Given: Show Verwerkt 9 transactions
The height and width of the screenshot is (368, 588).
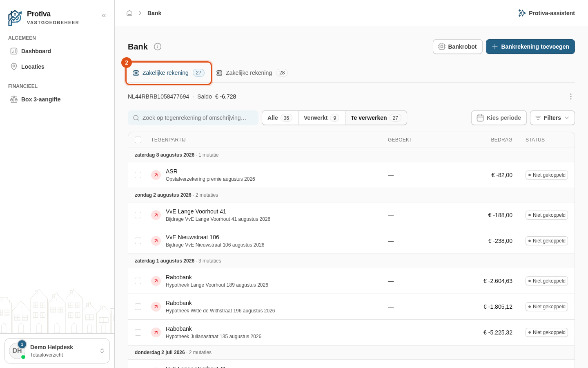Looking at the screenshot, I should (321, 118).
